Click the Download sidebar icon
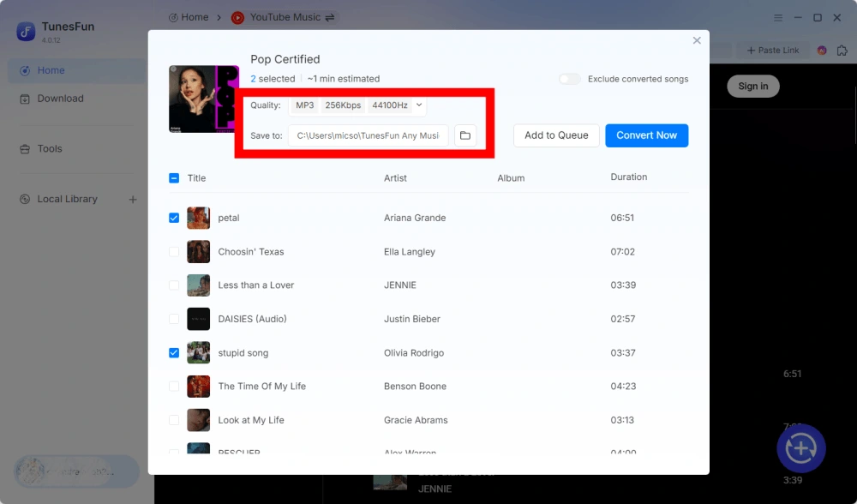The width and height of the screenshot is (857, 504). pyautogui.click(x=25, y=99)
